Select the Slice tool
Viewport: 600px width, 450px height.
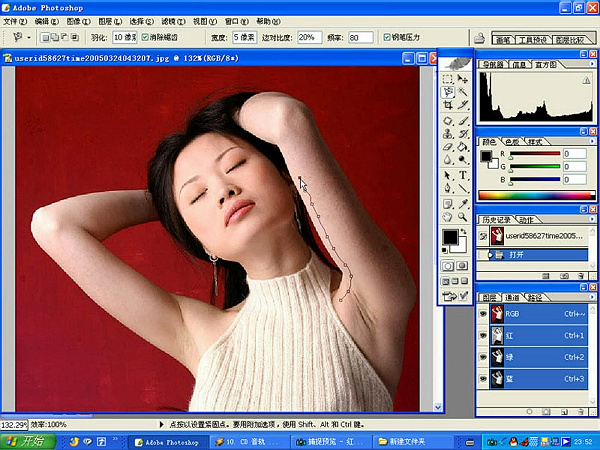point(463,104)
